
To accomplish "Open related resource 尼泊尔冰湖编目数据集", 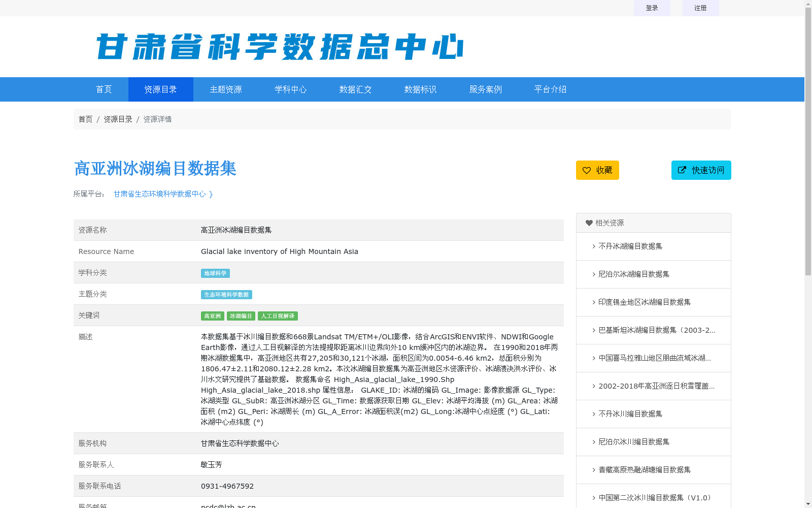I will (x=634, y=274).
